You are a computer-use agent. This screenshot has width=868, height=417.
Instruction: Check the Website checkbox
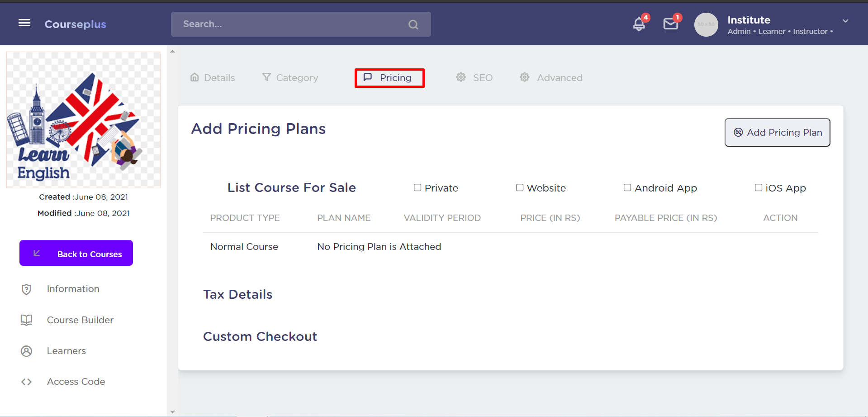click(x=520, y=187)
